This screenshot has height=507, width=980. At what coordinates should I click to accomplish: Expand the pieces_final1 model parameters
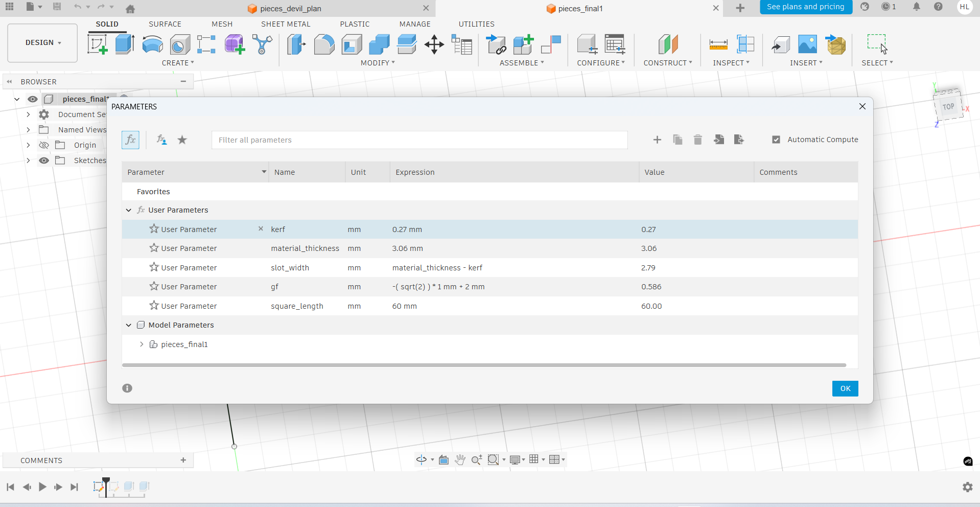142,344
